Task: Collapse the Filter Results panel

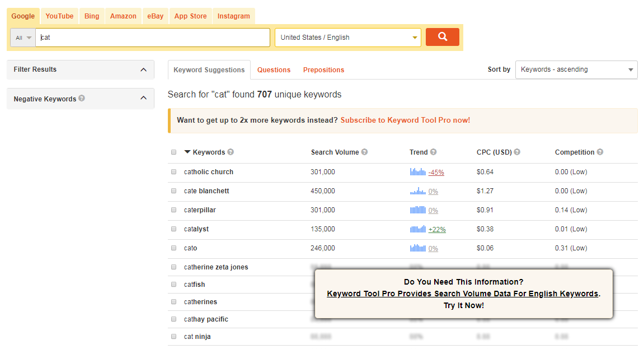Action: pyautogui.click(x=143, y=69)
